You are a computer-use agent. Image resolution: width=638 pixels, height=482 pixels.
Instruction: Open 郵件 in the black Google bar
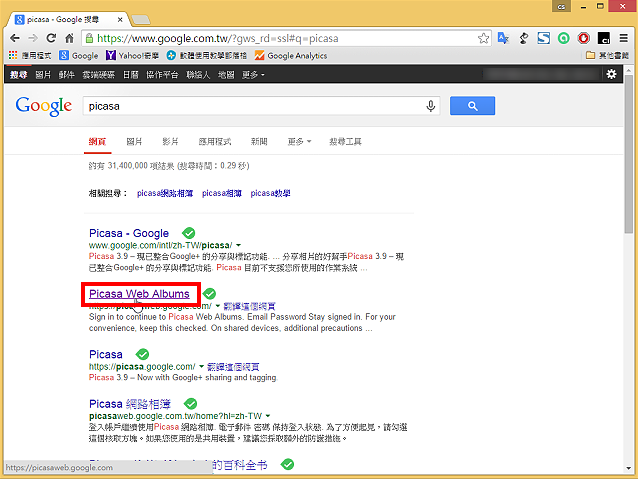tap(66, 74)
